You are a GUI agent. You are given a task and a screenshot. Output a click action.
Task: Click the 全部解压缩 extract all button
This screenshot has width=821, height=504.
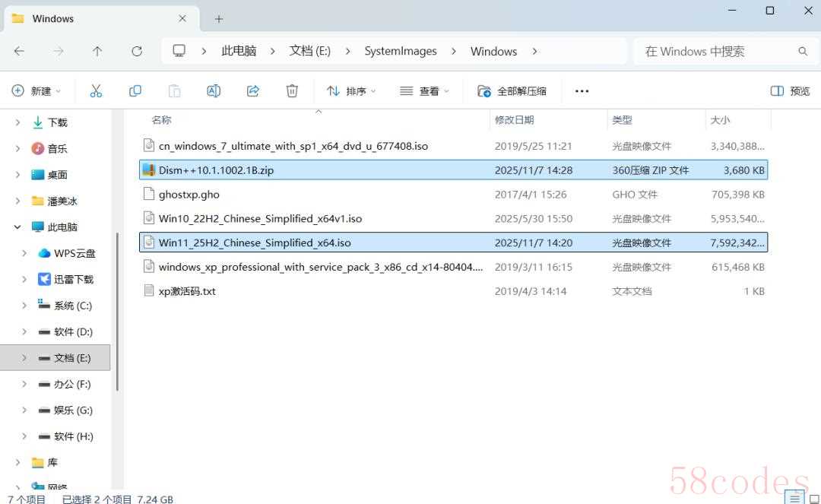click(x=512, y=91)
